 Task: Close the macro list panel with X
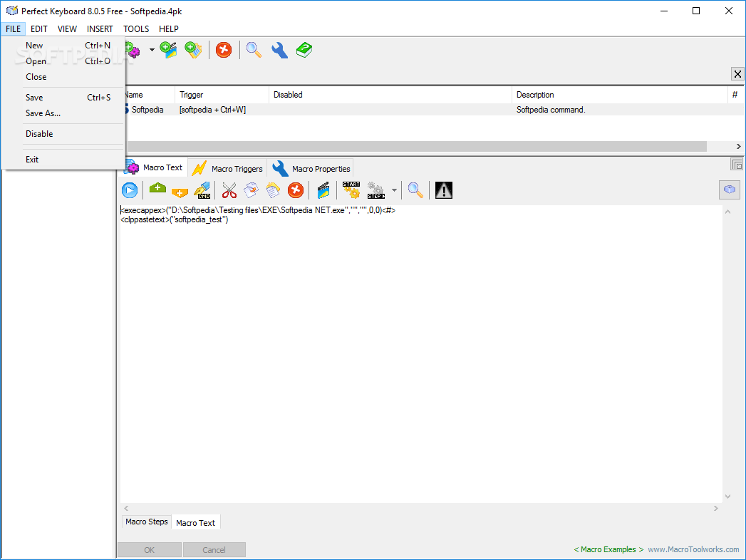737,74
